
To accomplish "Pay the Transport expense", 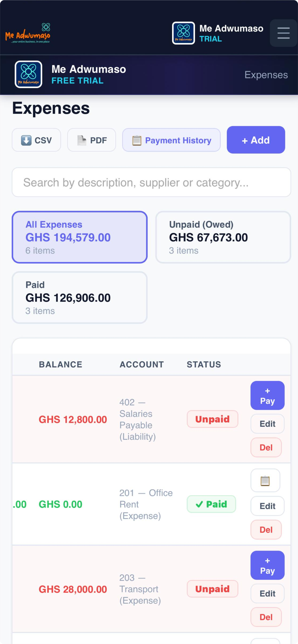I will tap(267, 565).
